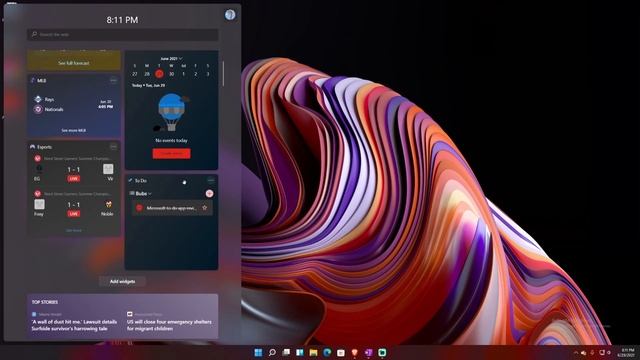Open Esports widget options menu

(x=113, y=147)
